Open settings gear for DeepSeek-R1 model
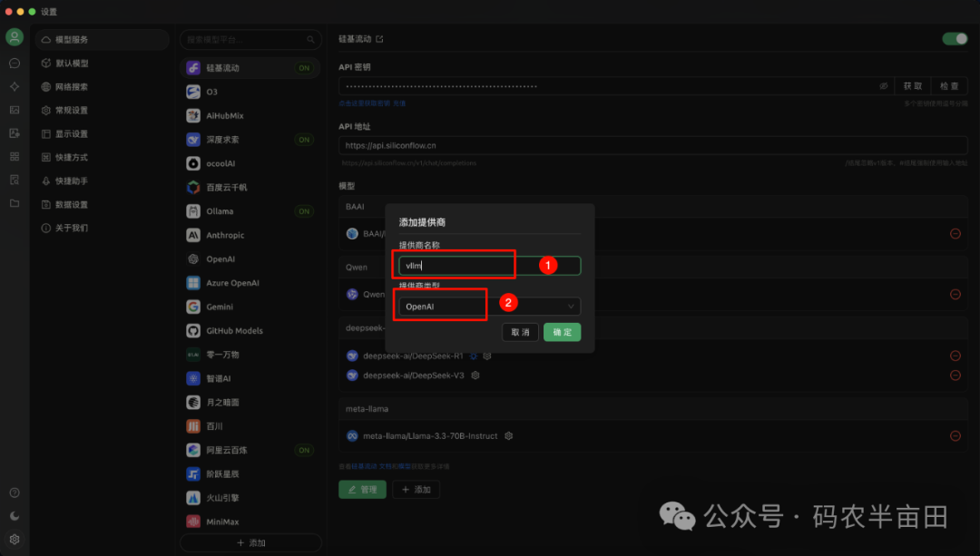 tap(487, 356)
